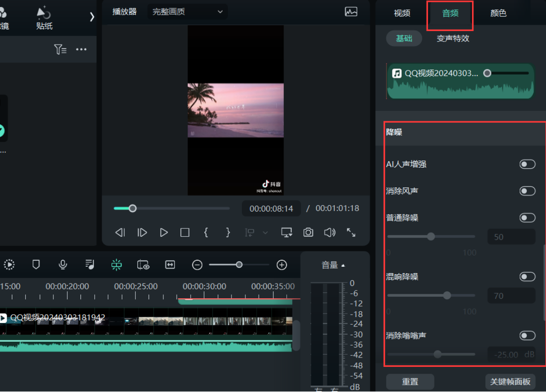This screenshot has height=392, width=546.
Task: Click the 重置 button
Action: [x=410, y=382]
